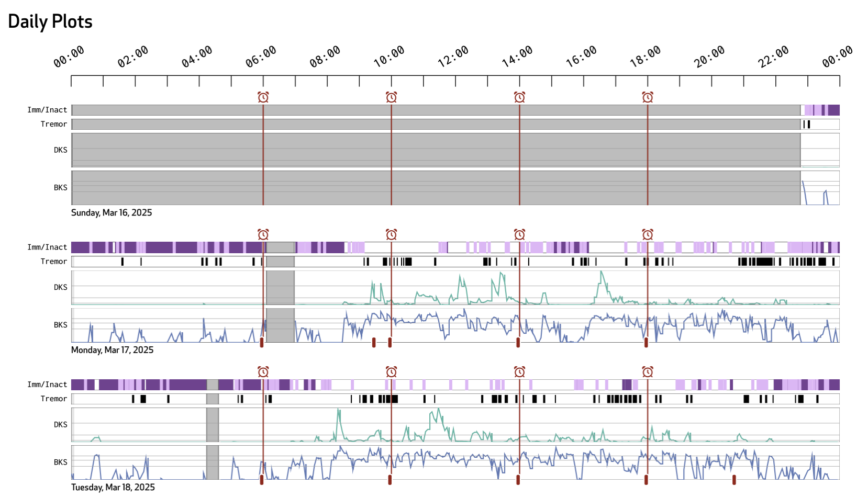Select Tuesday's red dose marker at 10:00
Viewport: 868px width, 497px height.
(x=390, y=480)
